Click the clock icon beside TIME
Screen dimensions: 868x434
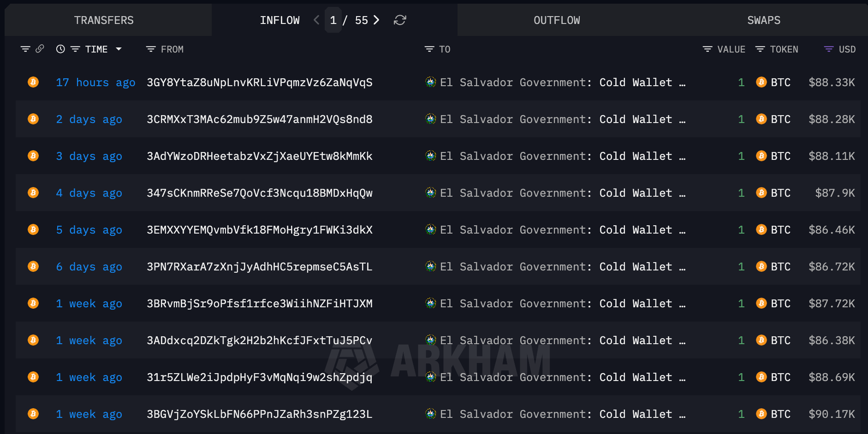click(60, 49)
